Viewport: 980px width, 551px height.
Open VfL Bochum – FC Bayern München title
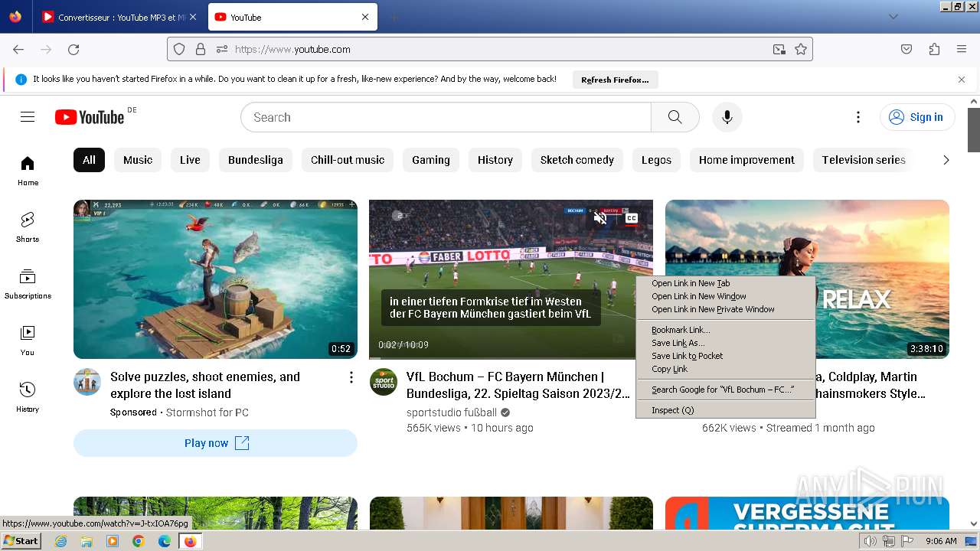(518, 385)
